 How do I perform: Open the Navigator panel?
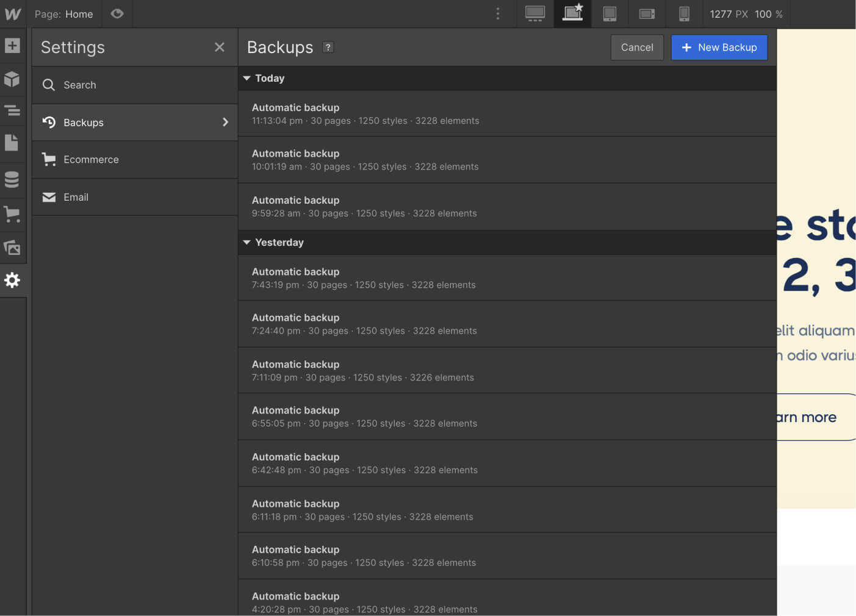(13, 110)
